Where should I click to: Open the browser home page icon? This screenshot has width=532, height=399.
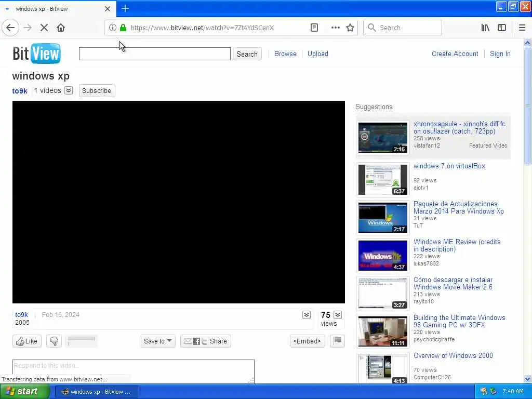(x=61, y=28)
